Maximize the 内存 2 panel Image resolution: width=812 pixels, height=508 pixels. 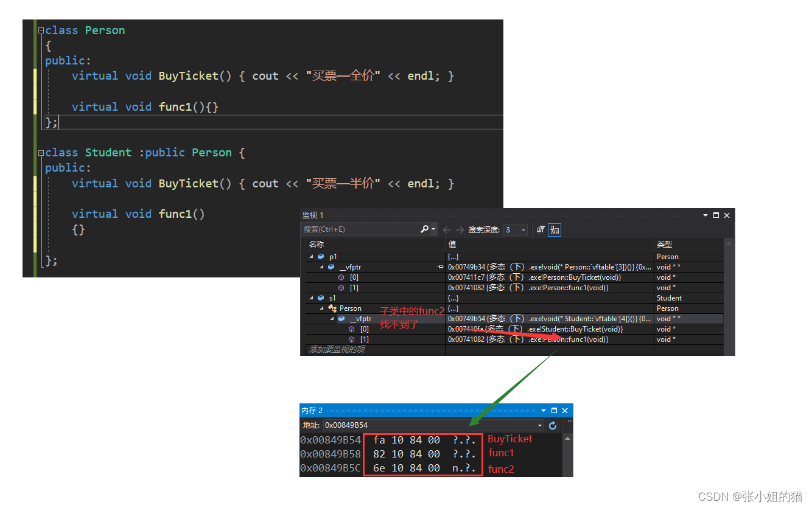554,411
